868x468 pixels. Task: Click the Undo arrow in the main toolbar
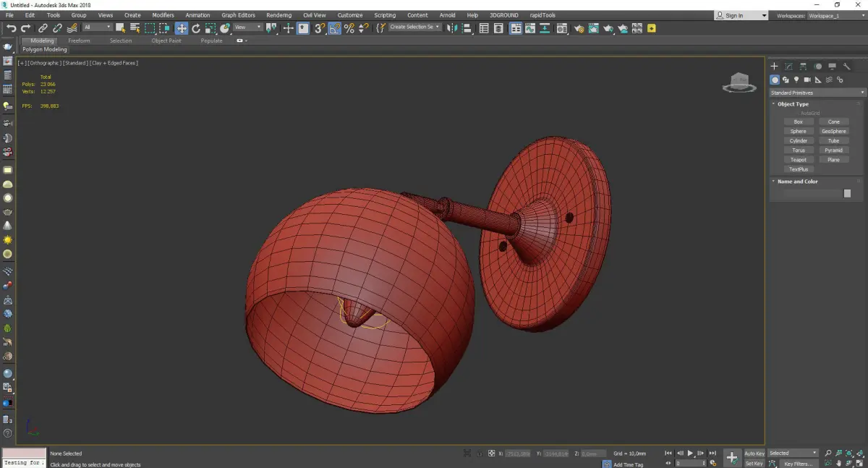pos(11,28)
